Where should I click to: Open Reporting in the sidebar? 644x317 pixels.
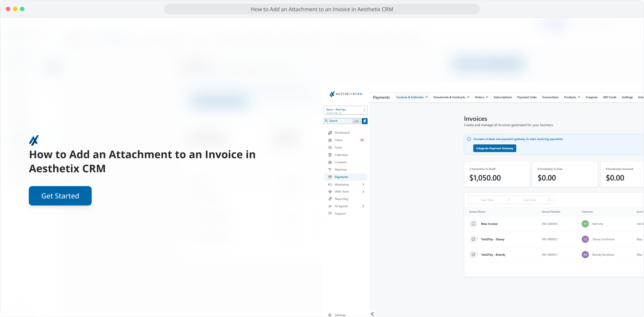click(x=341, y=199)
